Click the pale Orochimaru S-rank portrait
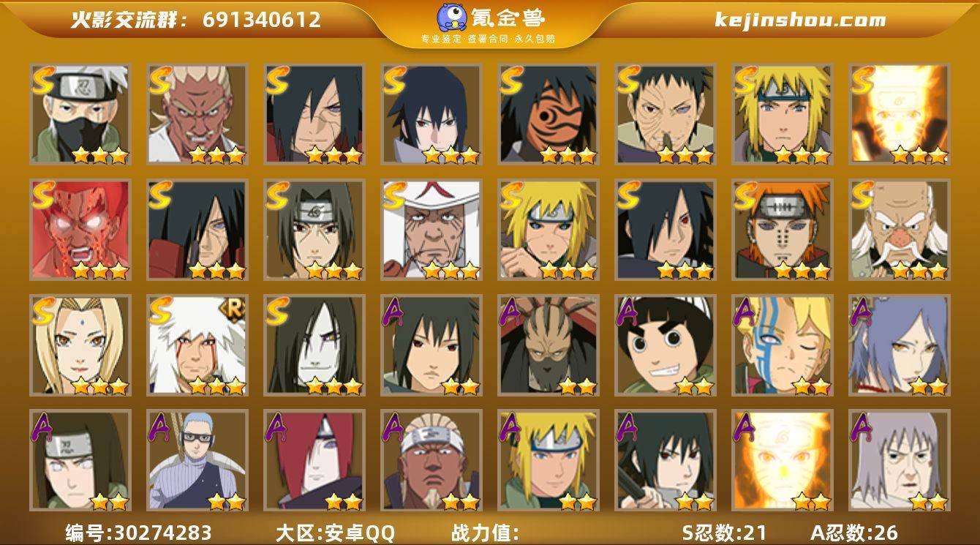The height and width of the screenshot is (545, 980). tap(314, 345)
